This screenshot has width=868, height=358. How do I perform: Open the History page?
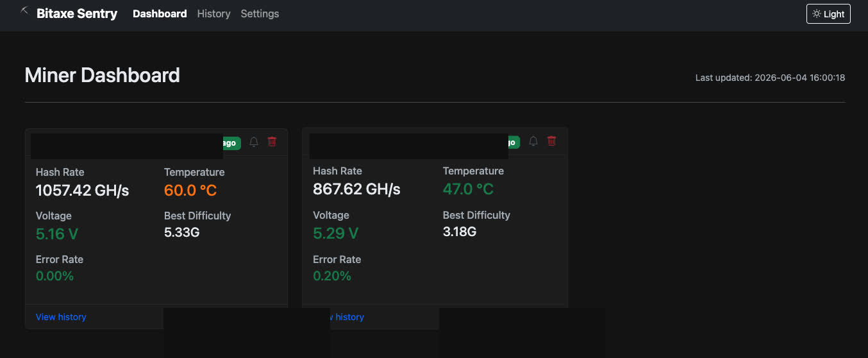[x=213, y=13]
